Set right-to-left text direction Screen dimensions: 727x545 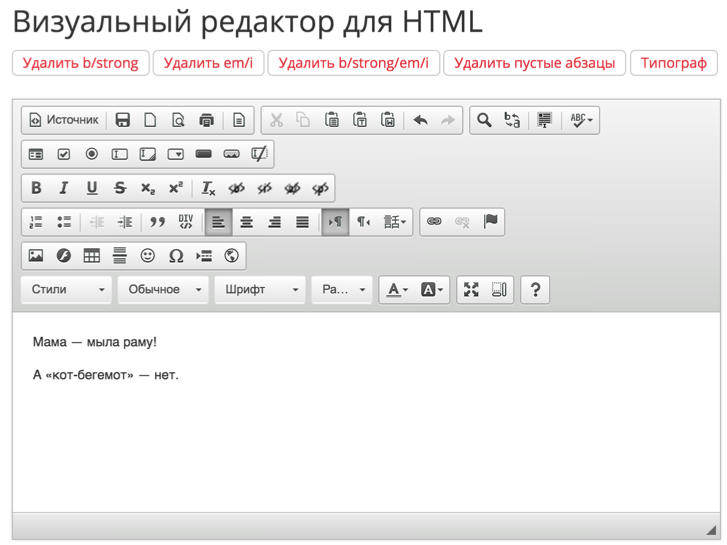click(x=363, y=222)
